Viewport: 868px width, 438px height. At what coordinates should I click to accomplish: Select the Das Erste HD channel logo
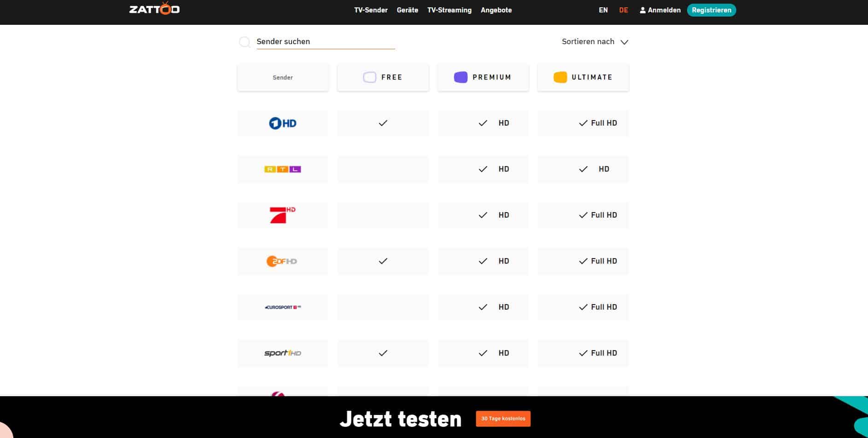[x=283, y=123]
